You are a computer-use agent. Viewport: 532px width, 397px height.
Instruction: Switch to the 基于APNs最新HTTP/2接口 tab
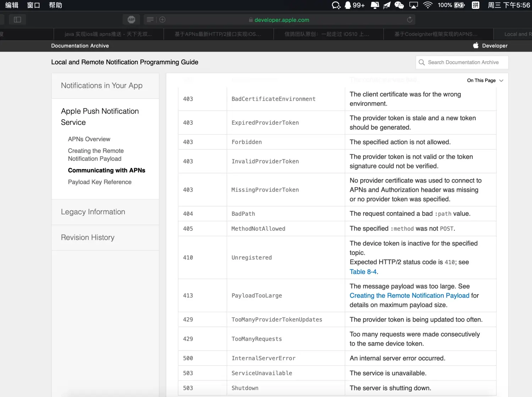click(x=218, y=34)
